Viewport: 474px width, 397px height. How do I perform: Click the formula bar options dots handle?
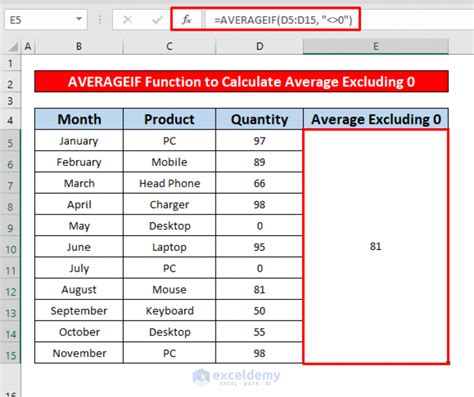pos(100,20)
